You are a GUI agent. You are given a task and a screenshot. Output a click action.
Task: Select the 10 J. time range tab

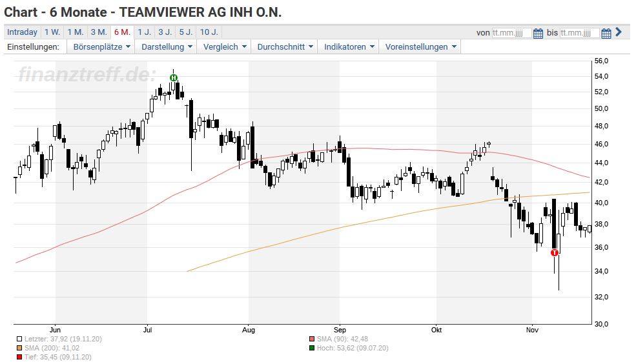tap(209, 32)
